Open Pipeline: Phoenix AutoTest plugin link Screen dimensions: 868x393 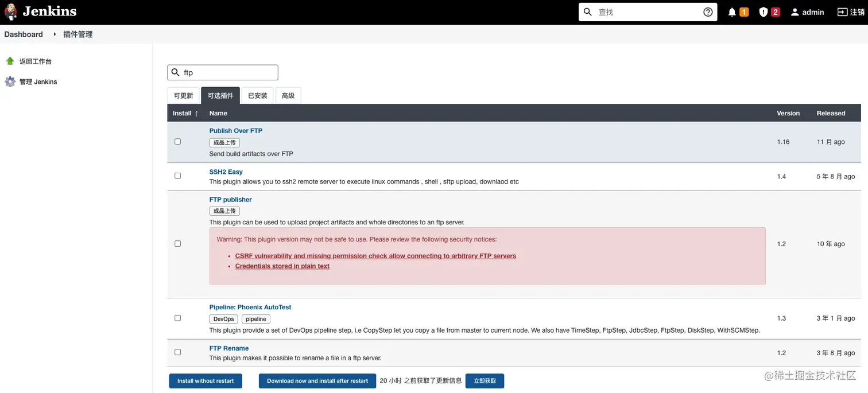coord(250,308)
